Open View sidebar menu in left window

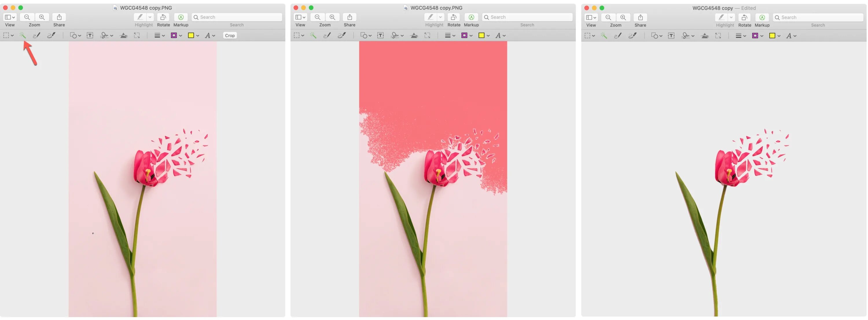(x=10, y=17)
